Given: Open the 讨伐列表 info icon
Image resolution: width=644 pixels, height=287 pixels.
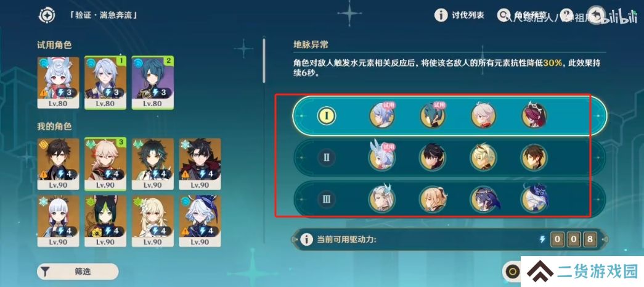Looking at the screenshot, I should tap(441, 15).
